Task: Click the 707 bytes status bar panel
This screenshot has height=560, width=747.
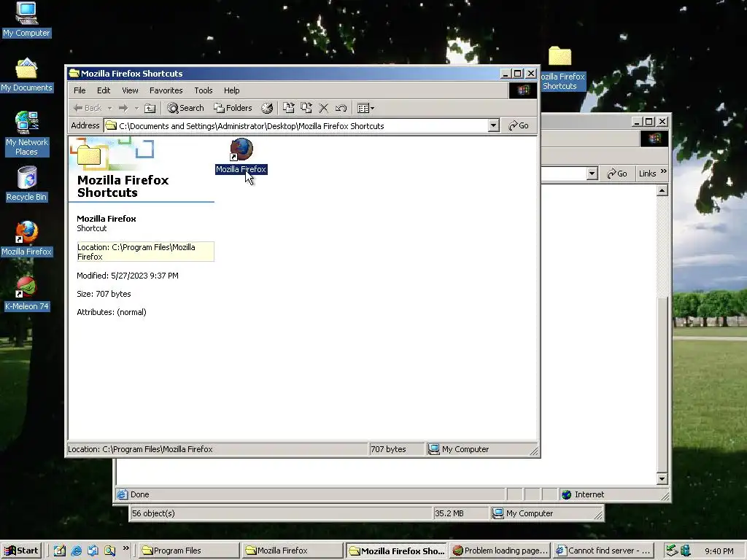Action: pyautogui.click(x=396, y=449)
